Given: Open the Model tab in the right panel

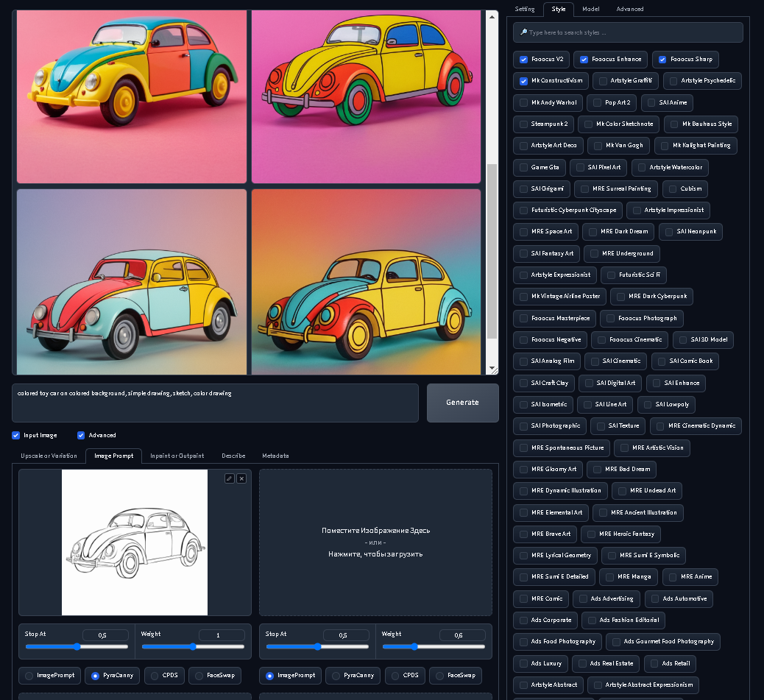Looking at the screenshot, I should (x=590, y=9).
